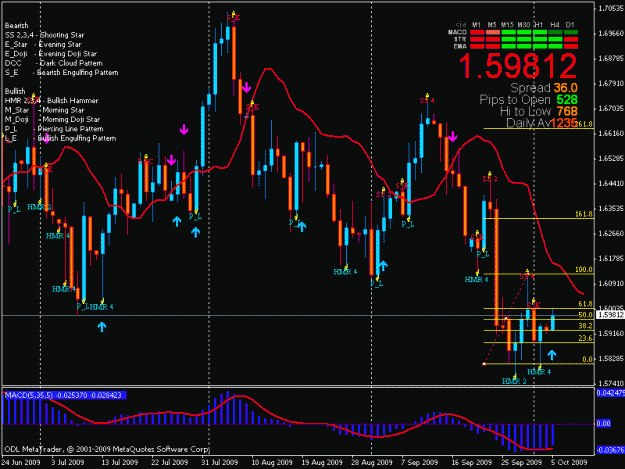
Task: Select the M15 timeframe header
Action: tap(507, 25)
